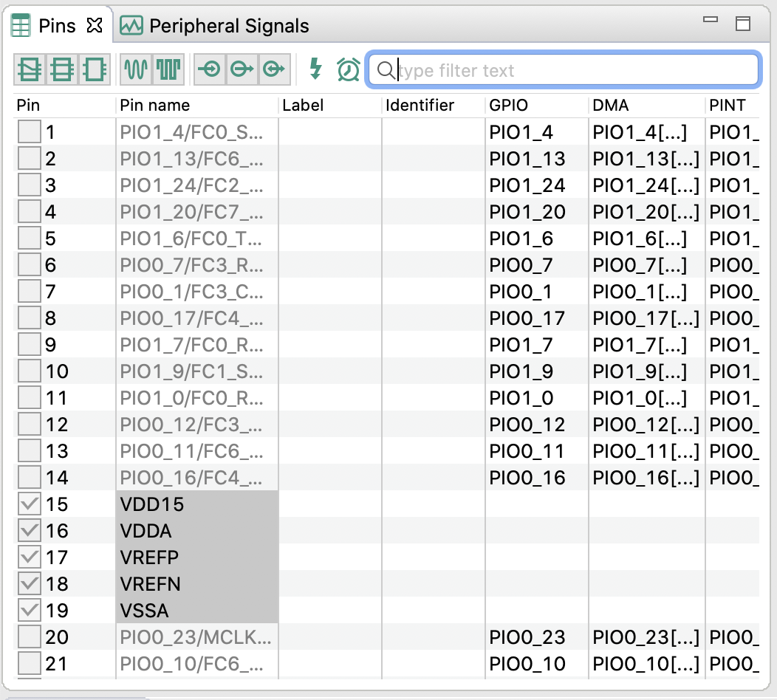Click the first chip icon with diagonal strike
Image resolution: width=777 pixels, height=700 pixels.
tap(30, 69)
